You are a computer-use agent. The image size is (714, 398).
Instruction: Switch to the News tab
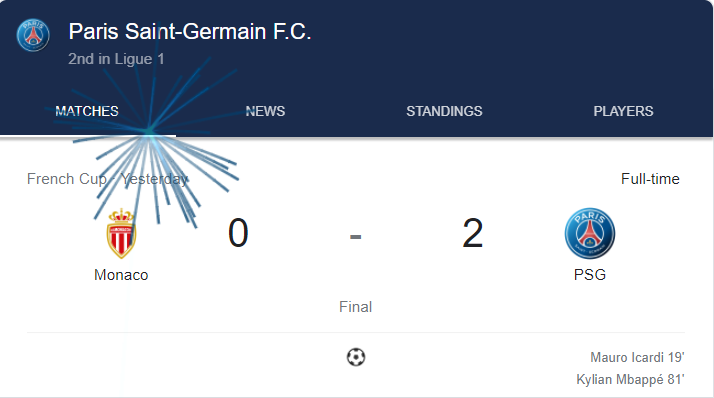pyautogui.click(x=265, y=111)
